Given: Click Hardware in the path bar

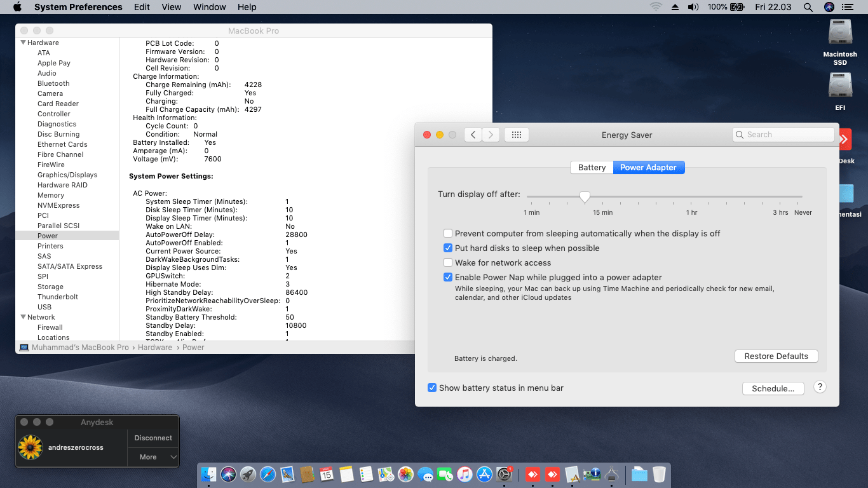Looking at the screenshot, I should pos(155,348).
